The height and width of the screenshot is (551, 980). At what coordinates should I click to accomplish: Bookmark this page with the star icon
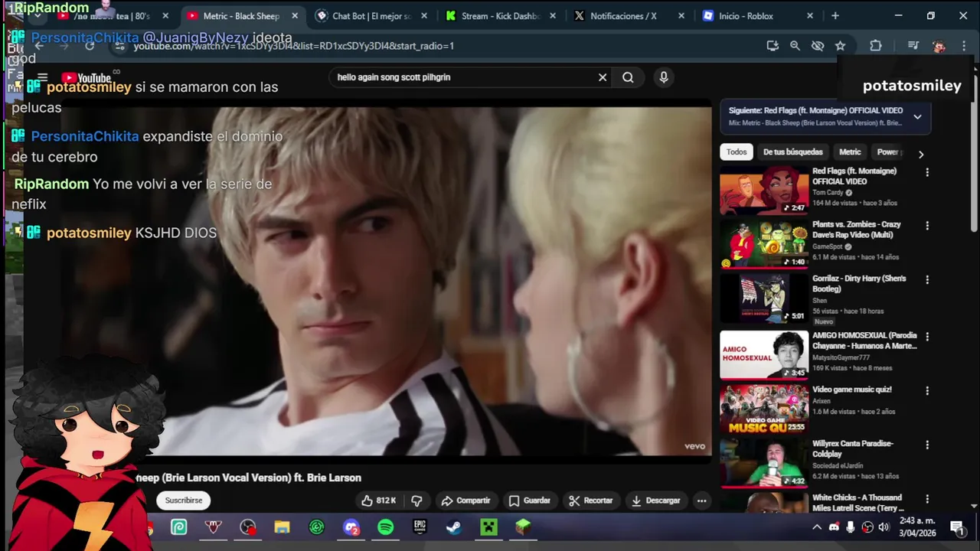click(x=840, y=46)
